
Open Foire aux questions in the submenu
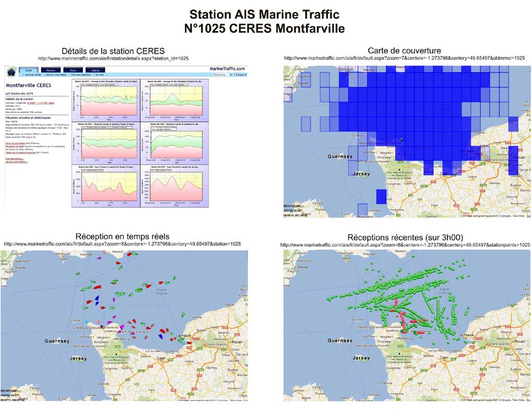pos(81,75)
